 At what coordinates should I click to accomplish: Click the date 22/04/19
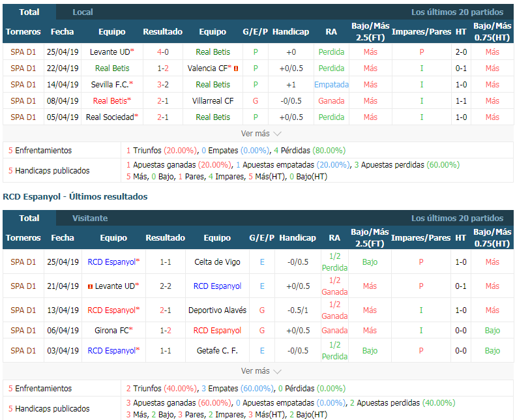pyautogui.click(x=63, y=68)
